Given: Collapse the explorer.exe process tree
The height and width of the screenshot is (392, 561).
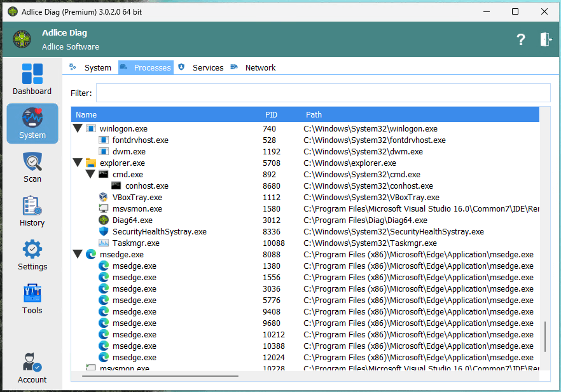Looking at the screenshot, I should click(78, 163).
